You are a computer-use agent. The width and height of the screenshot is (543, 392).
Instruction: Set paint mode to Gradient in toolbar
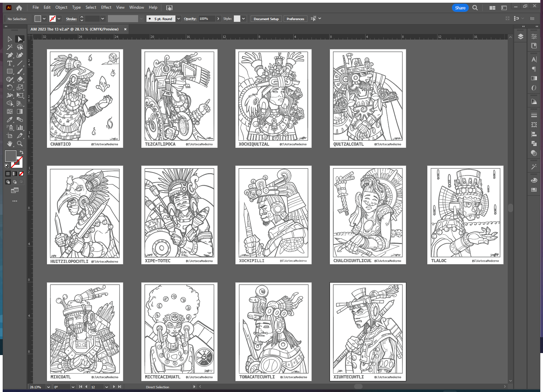[14, 174]
